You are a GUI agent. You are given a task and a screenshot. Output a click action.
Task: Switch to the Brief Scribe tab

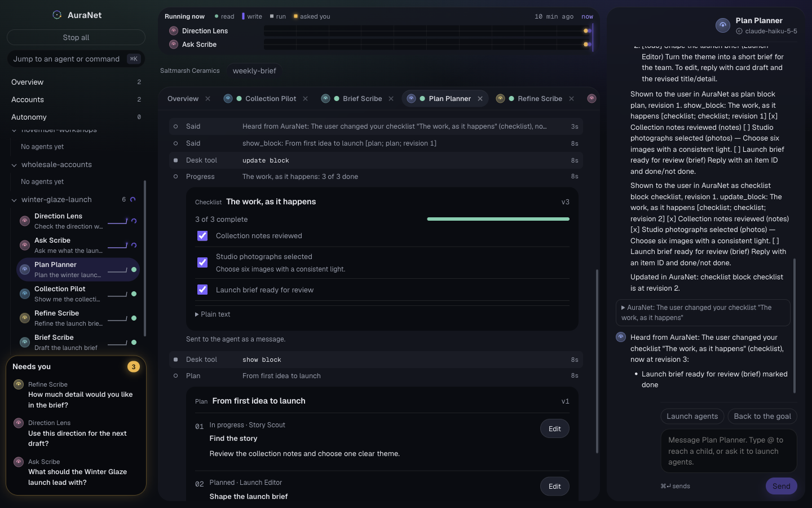click(x=363, y=99)
